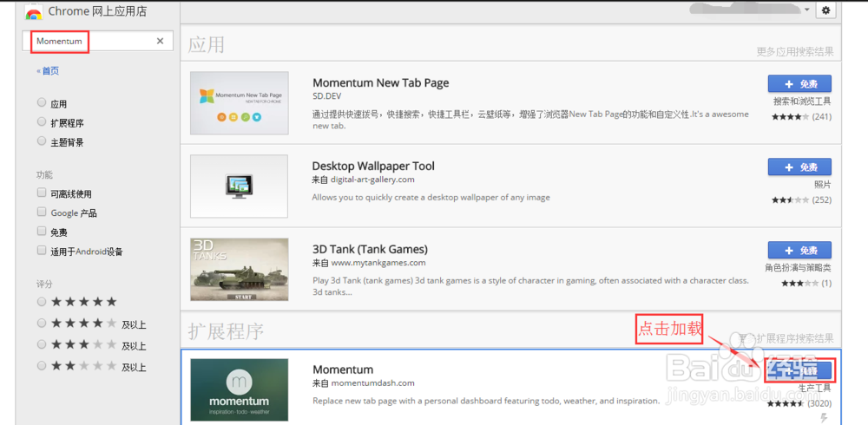Screen dimensions: 868x425
Task: Add Momentum New Tab Page with 免费 button
Action: (x=799, y=83)
